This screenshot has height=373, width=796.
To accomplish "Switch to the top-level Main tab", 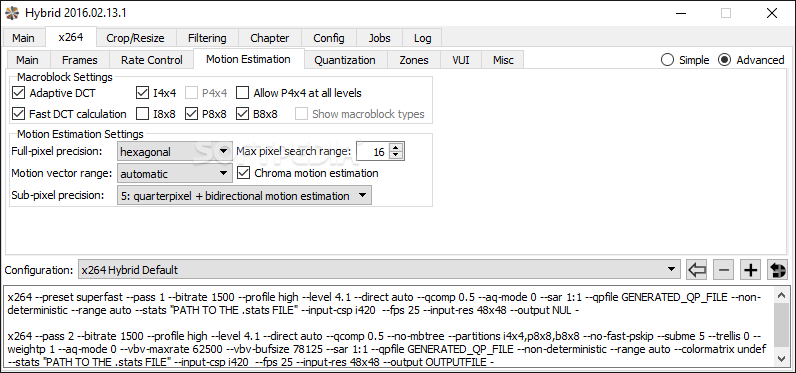I will point(24,38).
